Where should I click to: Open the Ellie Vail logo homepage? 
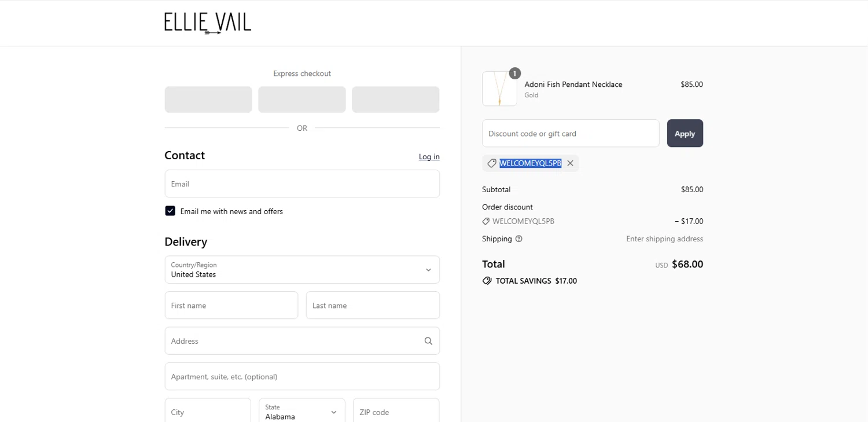pos(208,23)
